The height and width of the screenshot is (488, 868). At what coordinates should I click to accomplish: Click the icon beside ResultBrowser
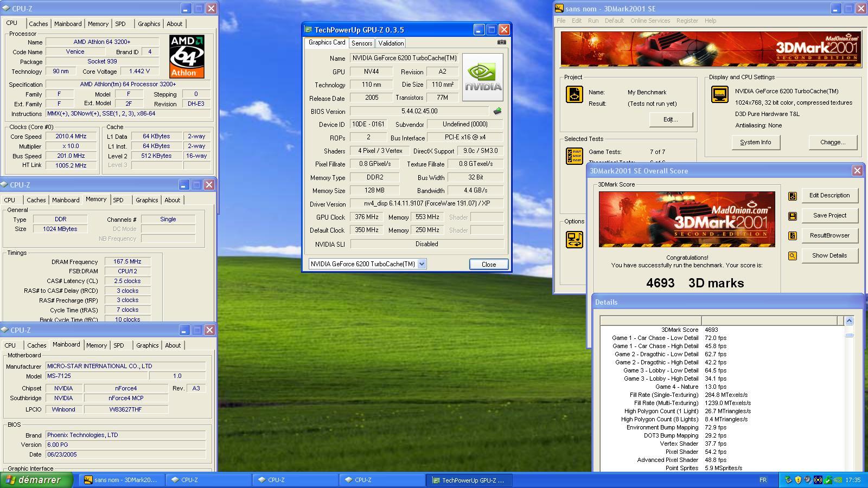click(x=793, y=236)
